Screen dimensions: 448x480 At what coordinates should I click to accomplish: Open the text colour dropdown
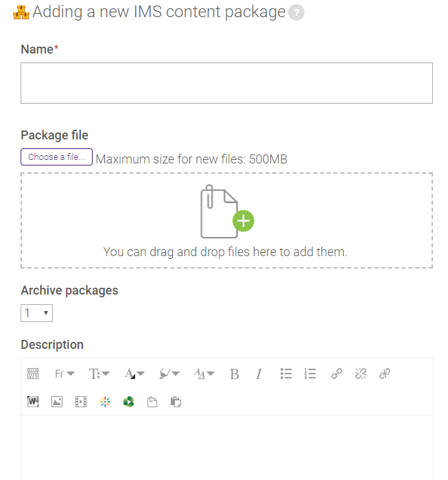point(134,374)
